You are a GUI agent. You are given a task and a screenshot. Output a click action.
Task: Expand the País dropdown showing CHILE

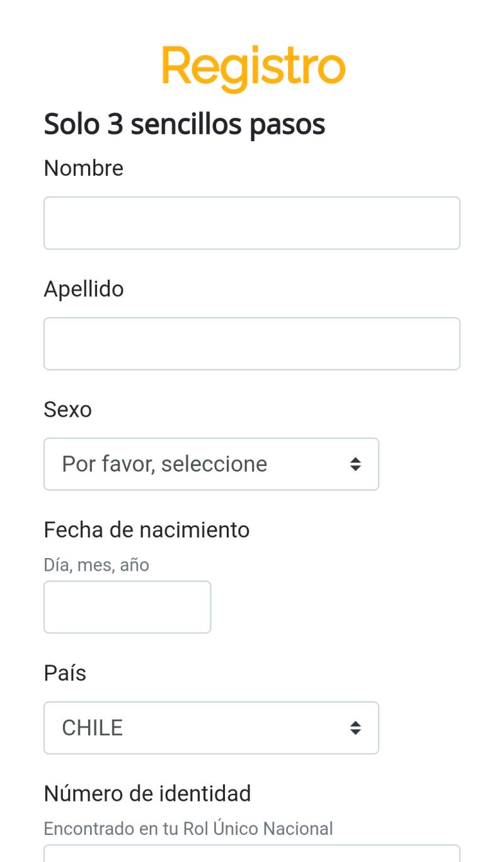211,728
